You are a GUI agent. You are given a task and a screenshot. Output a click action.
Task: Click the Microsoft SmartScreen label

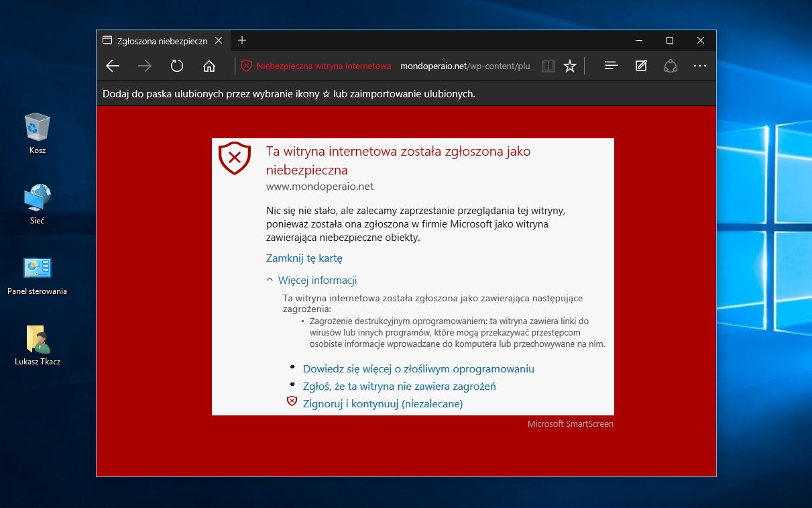click(571, 423)
